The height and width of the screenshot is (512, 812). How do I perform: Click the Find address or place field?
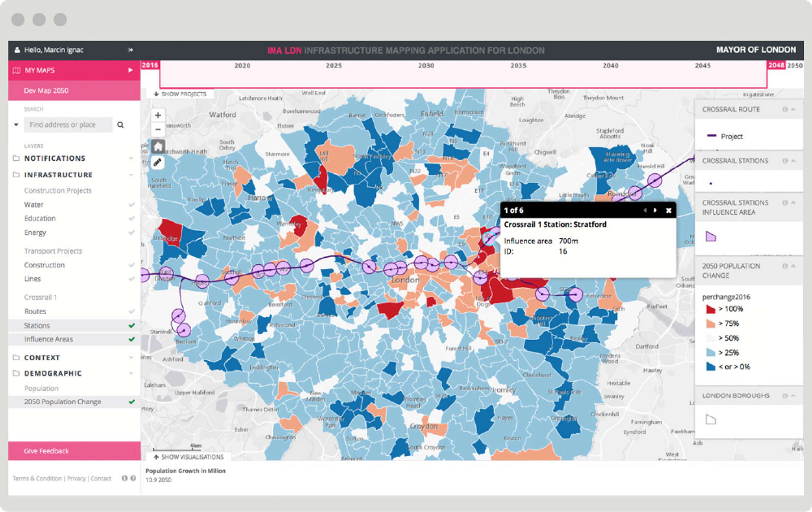click(x=68, y=125)
